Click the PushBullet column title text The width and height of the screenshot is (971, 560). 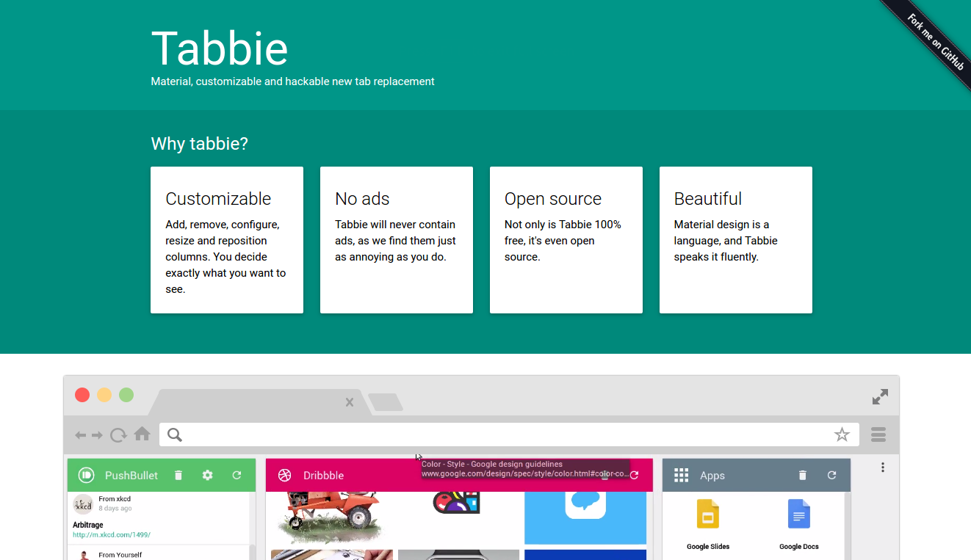(131, 476)
